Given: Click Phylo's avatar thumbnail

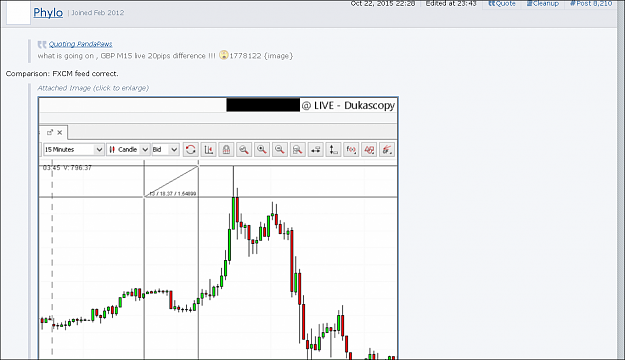Looking at the screenshot, I should pos(18,12).
